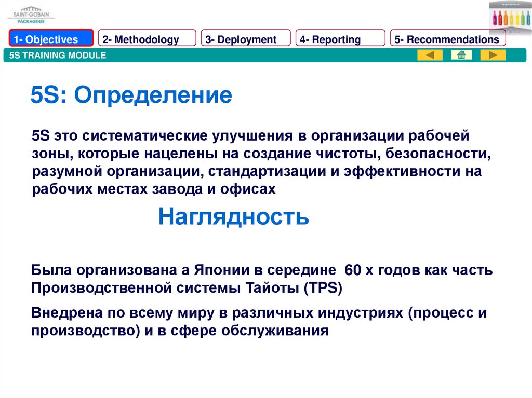Image resolution: width=532 pixels, height=398 pixels.
Task: Jump to the 5- Recommendations tab
Action: pyautogui.click(x=447, y=39)
